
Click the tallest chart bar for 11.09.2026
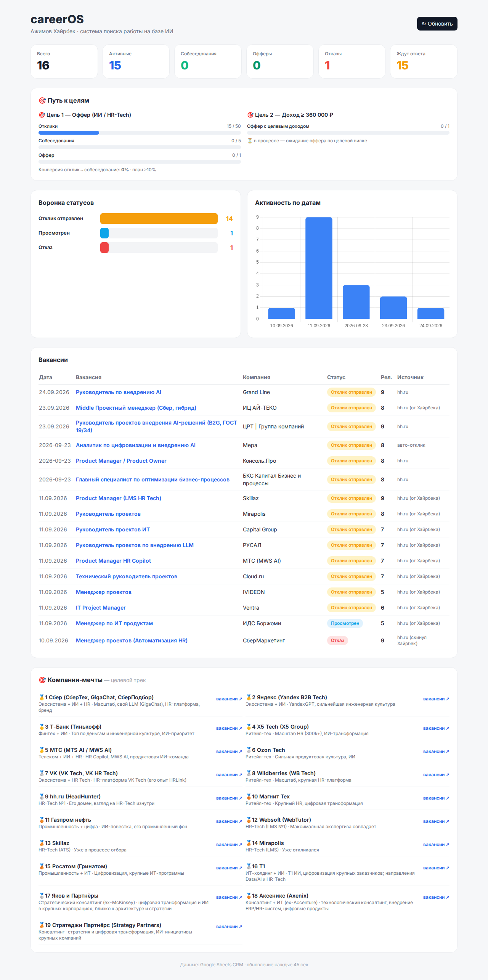point(319,268)
